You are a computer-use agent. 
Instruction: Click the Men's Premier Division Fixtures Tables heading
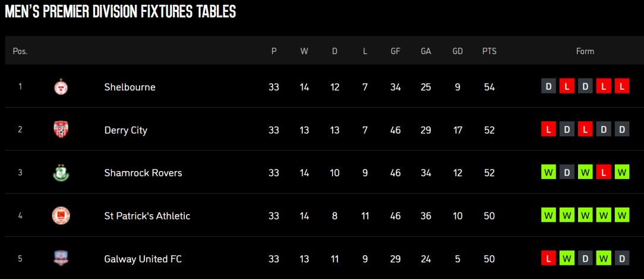[x=121, y=11]
